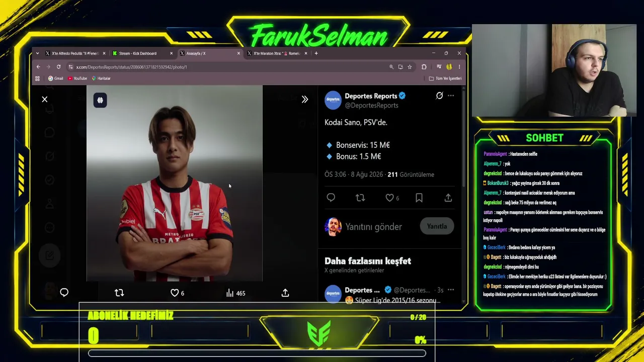This screenshot has height=362, width=644.
Task: Click the reply icon below the photo
Action: (x=64, y=293)
